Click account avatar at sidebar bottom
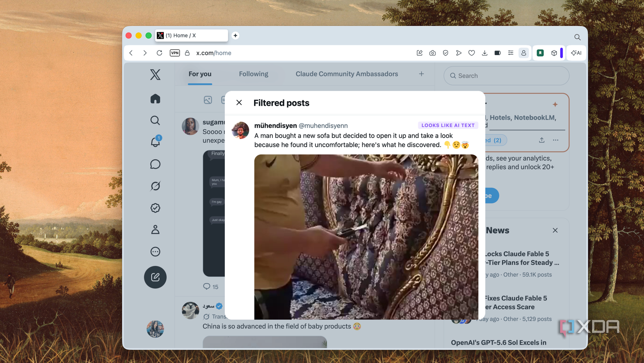This screenshot has height=363, width=644. [155, 329]
